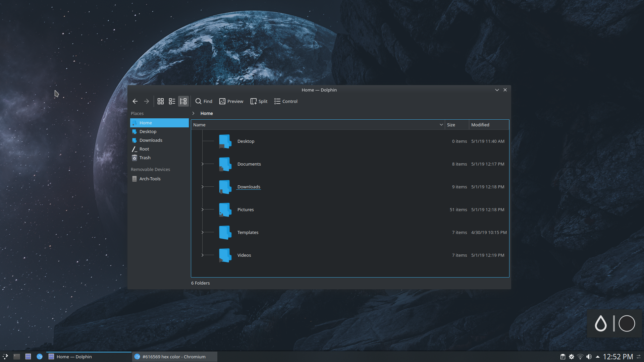The height and width of the screenshot is (362, 644).
Task: Open the Wi-Fi network tray icon
Action: coord(580,357)
